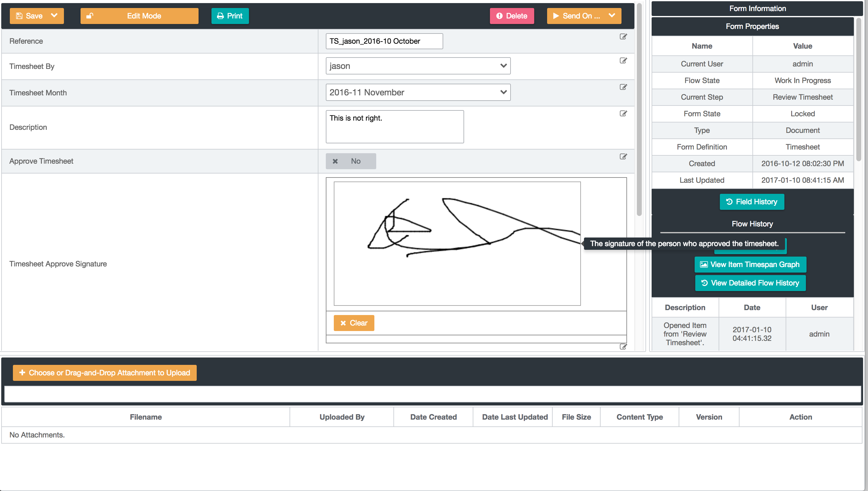
Task: Collapse the Form Properties section header
Action: tap(752, 26)
